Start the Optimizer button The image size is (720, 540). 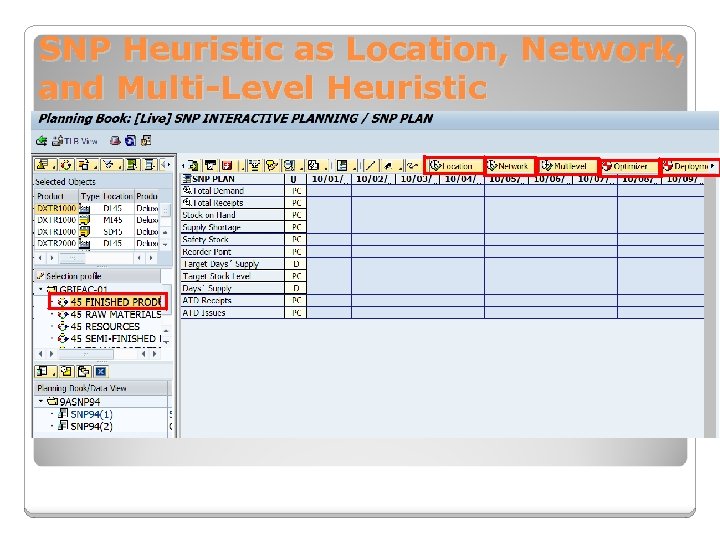point(630,167)
